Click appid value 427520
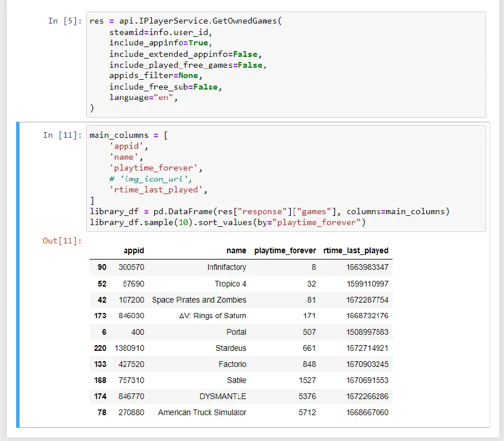 pos(131,364)
